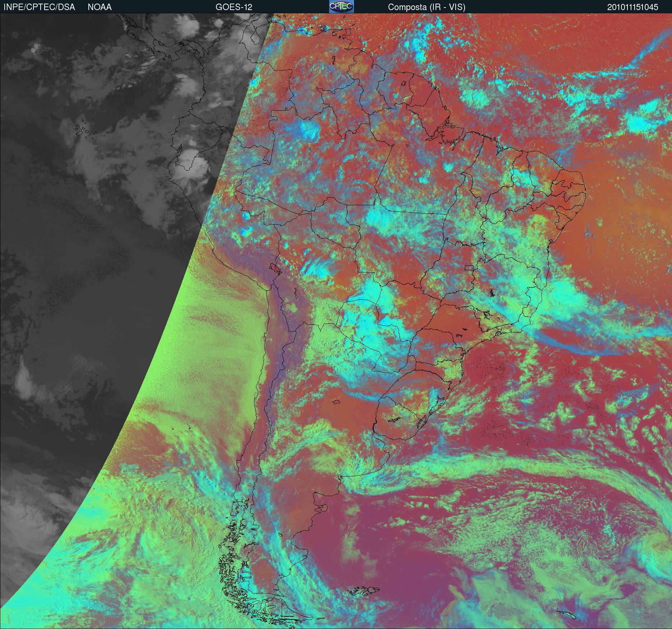Click the 201011151045 timestamp

tap(633, 7)
